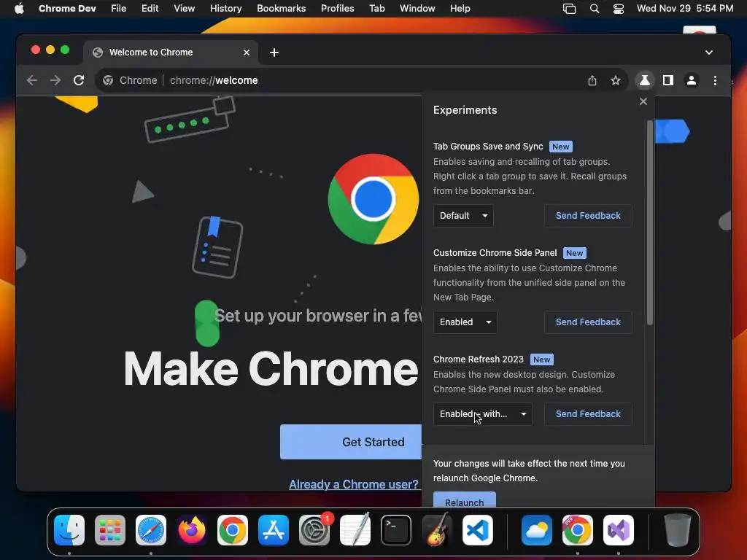Screen dimensions: 747x560
Task: Open Chrome Refresh 2023 'Enabled with...' dropdown
Action: tap(483, 414)
